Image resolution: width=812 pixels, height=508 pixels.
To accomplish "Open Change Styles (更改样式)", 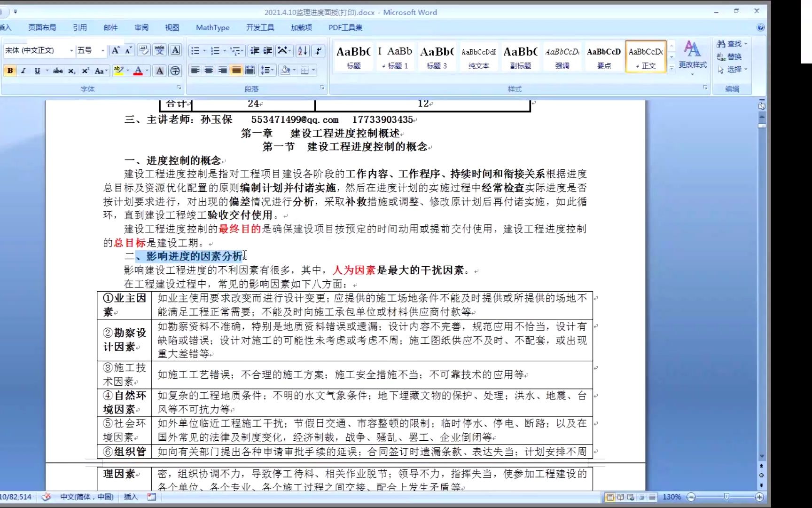I will coord(692,57).
